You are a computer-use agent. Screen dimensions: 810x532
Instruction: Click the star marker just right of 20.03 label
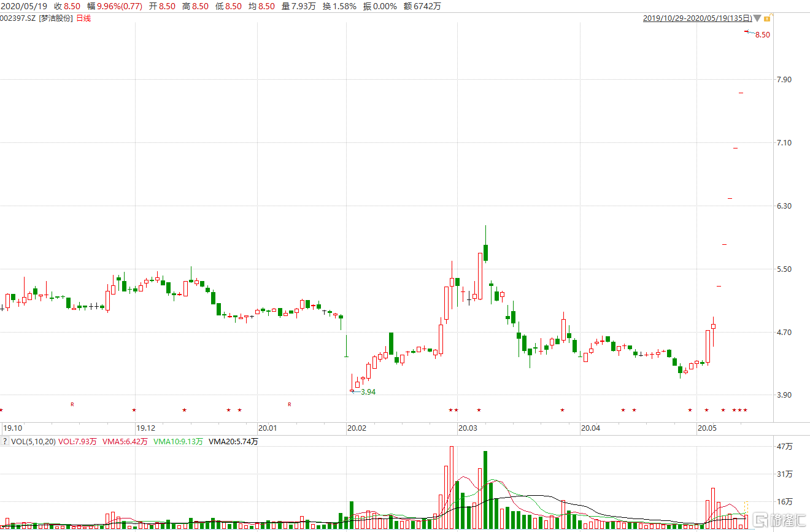click(479, 410)
